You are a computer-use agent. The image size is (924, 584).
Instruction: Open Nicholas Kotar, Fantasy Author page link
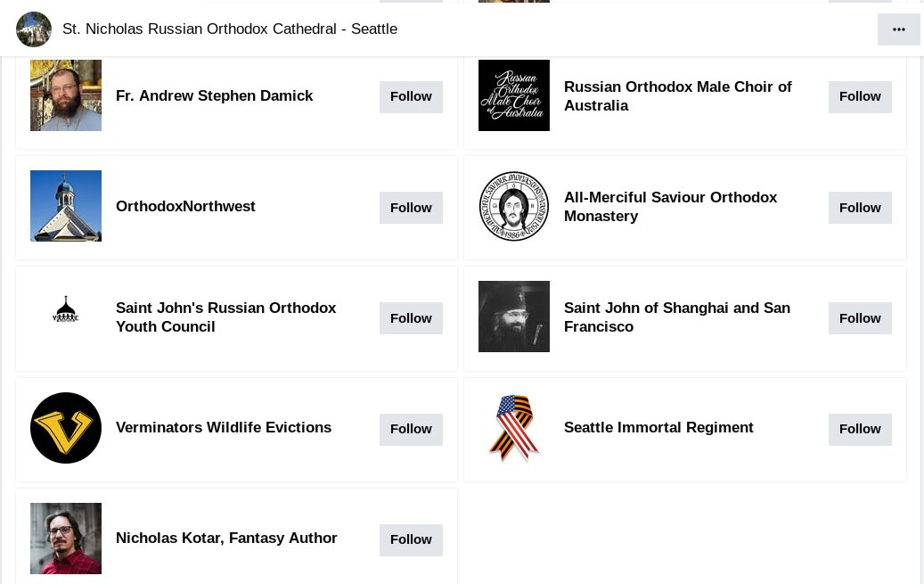pos(226,538)
